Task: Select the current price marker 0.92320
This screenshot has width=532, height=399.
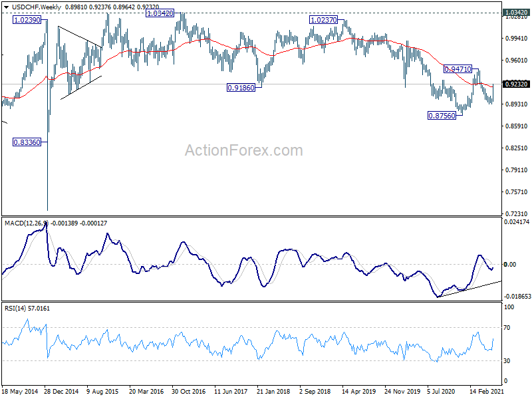Action: [516, 84]
